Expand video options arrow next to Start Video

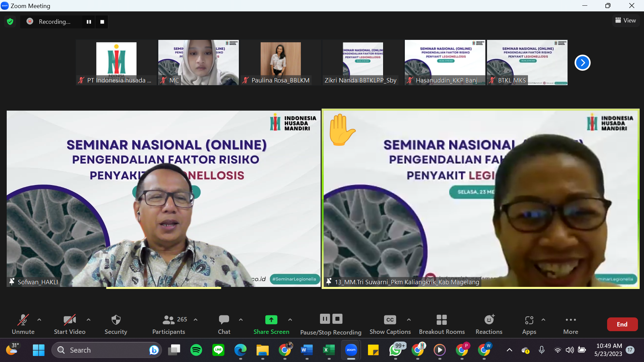[89, 320]
